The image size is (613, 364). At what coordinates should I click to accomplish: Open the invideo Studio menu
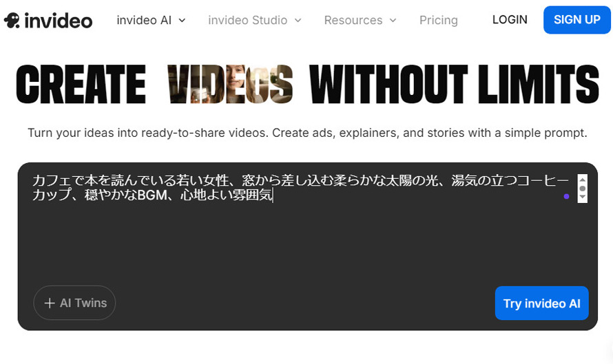(x=255, y=21)
